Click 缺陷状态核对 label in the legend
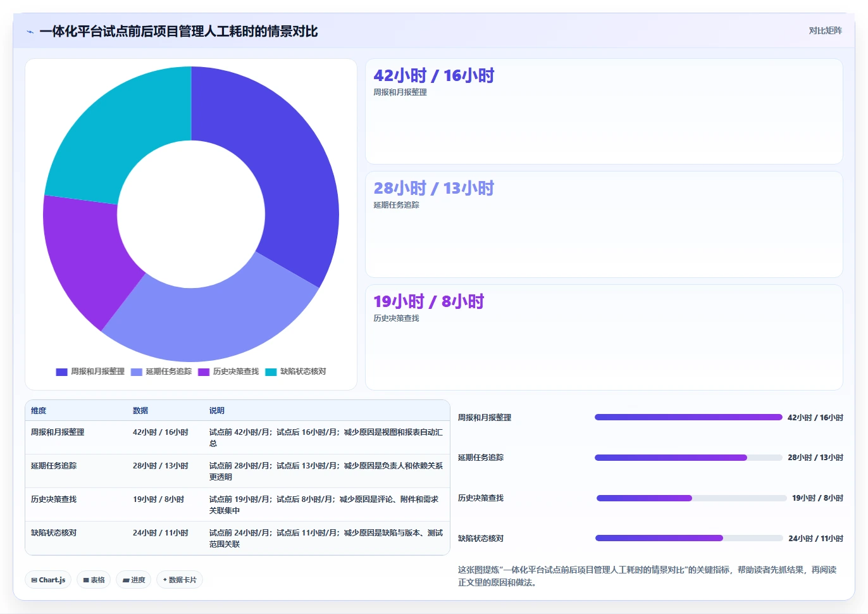This screenshot has width=868, height=614. 303,372
